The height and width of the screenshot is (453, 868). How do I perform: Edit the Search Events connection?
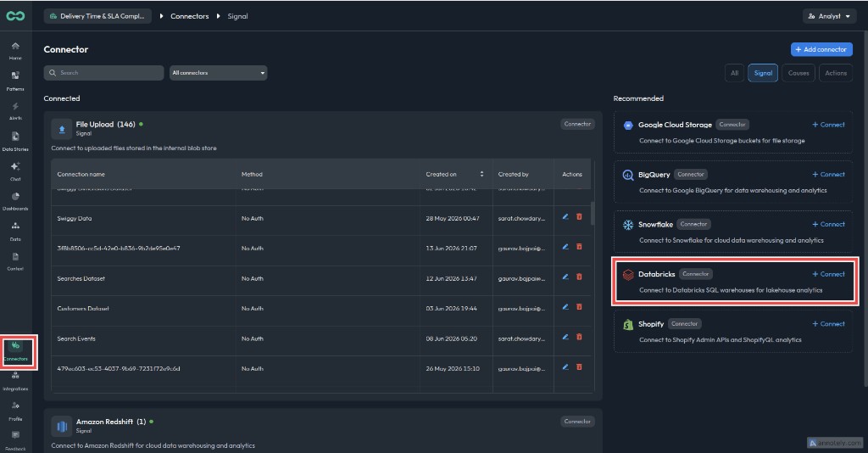click(x=565, y=337)
